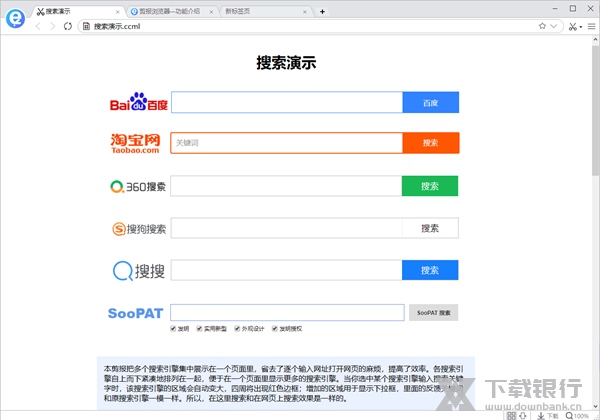Click the Baidu logo
This screenshot has height=420, width=600.
click(139, 102)
